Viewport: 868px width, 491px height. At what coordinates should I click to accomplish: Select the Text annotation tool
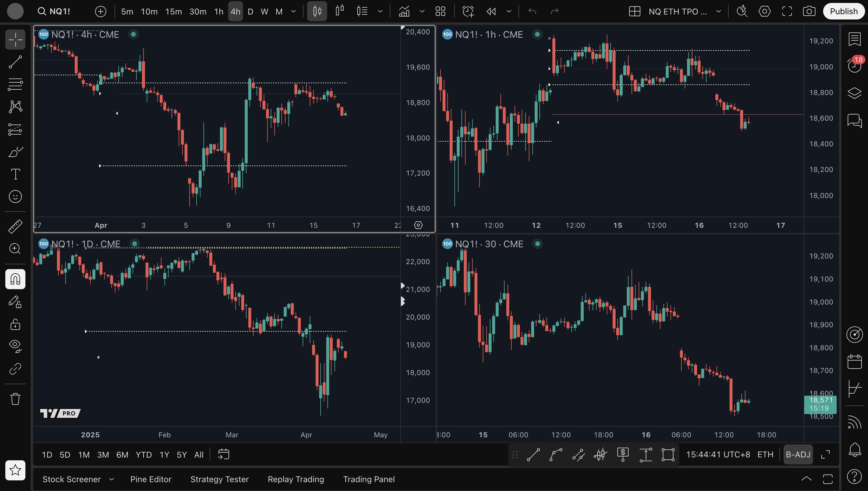pyautogui.click(x=15, y=174)
